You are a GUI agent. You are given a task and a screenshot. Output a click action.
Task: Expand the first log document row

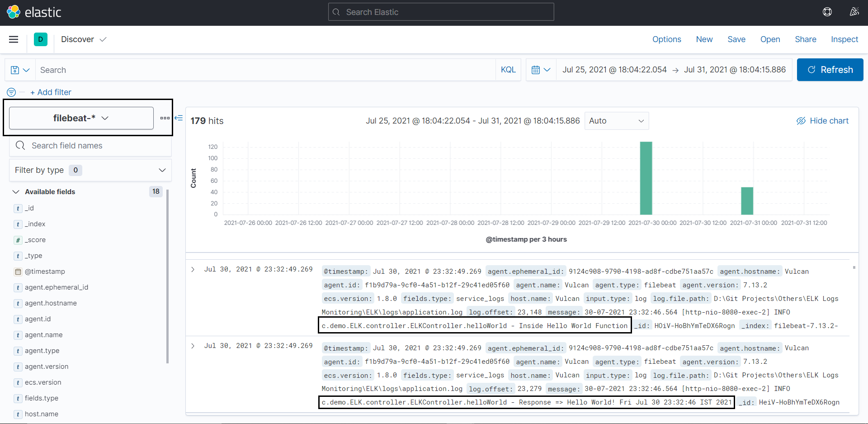193,270
